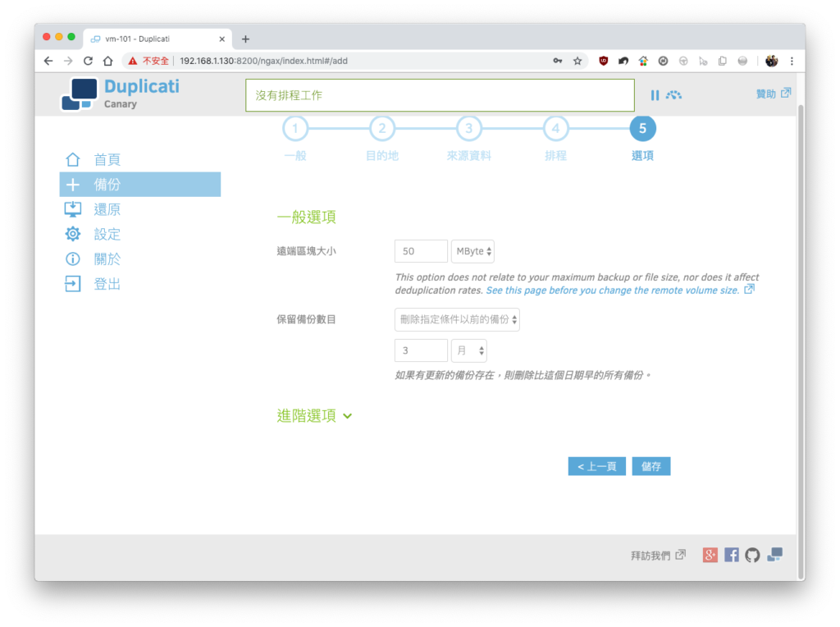840x627 pixels.
Task: Expand the 進階選項 section
Action: 314,415
